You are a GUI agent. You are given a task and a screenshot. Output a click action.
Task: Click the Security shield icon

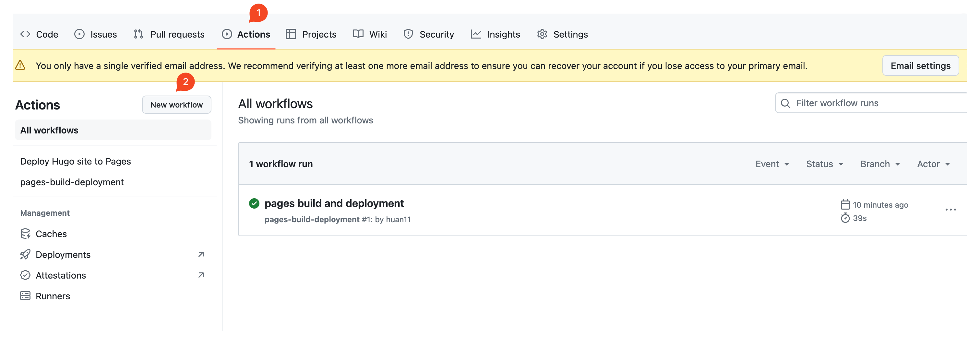click(408, 34)
